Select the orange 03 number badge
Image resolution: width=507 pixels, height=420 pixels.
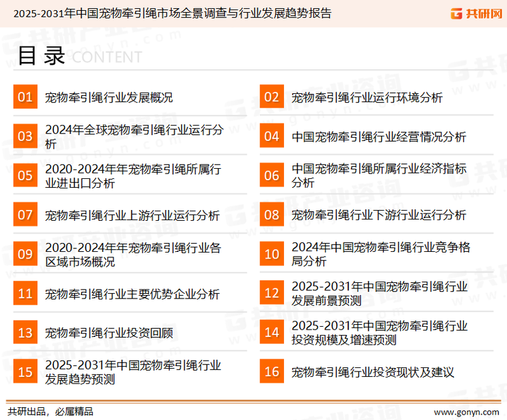click(25, 136)
